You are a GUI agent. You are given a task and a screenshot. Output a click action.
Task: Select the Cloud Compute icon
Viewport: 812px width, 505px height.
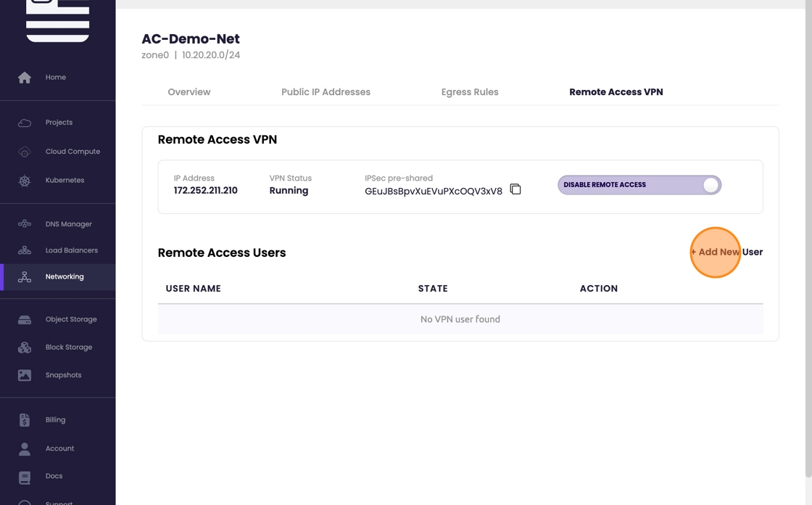click(25, 152)
